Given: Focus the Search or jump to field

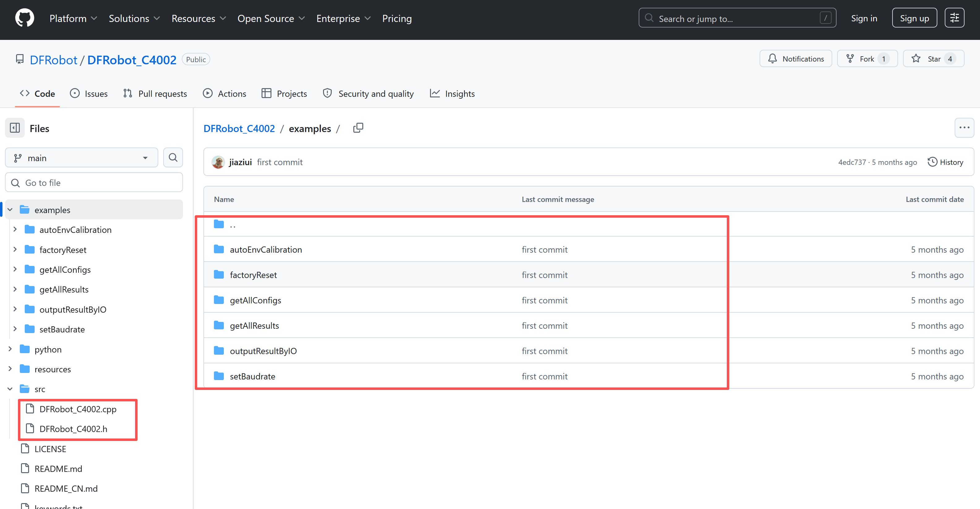Looking at the screenshot, I should [x=737, y=18].
